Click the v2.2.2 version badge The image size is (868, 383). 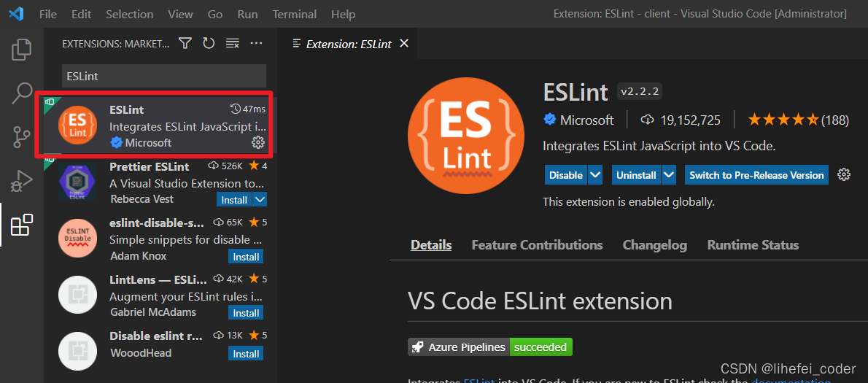pos(640,92)
